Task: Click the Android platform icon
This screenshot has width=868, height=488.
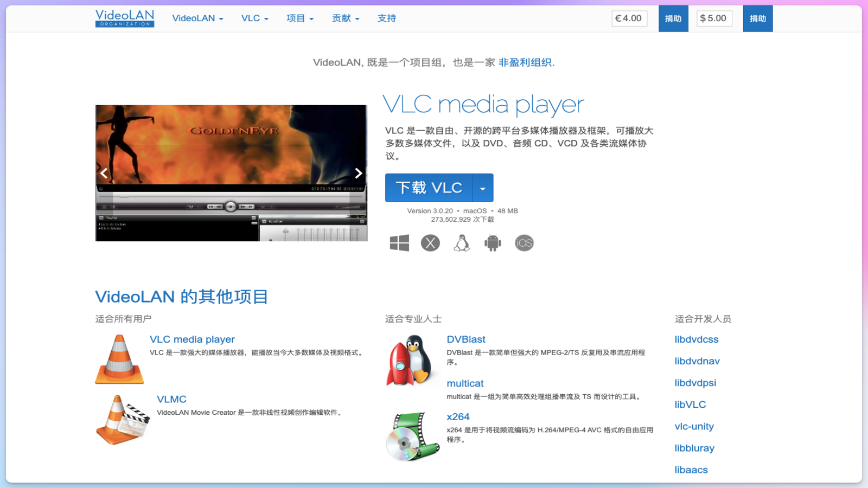Action: pyautogui.click(x=493, y=242)
